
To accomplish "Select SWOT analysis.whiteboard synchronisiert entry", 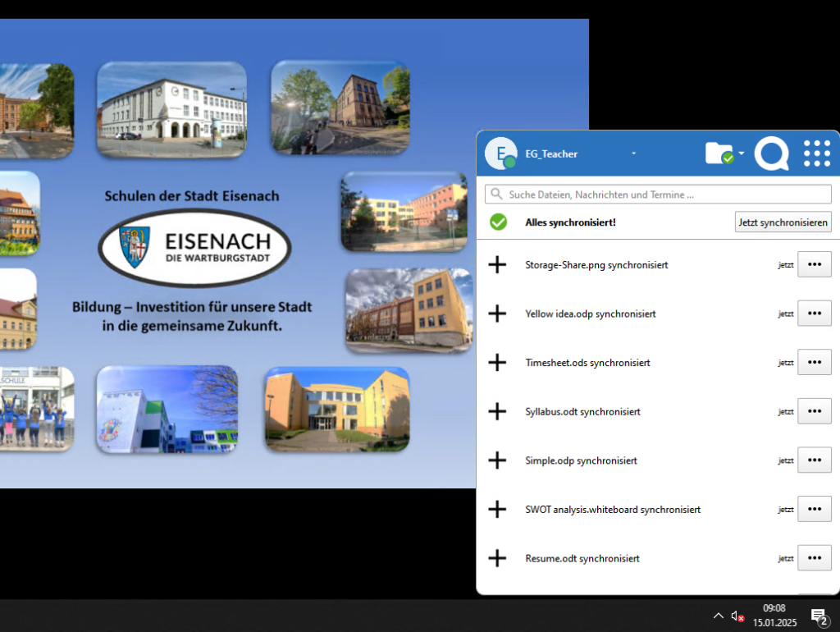I will (613, 509).
